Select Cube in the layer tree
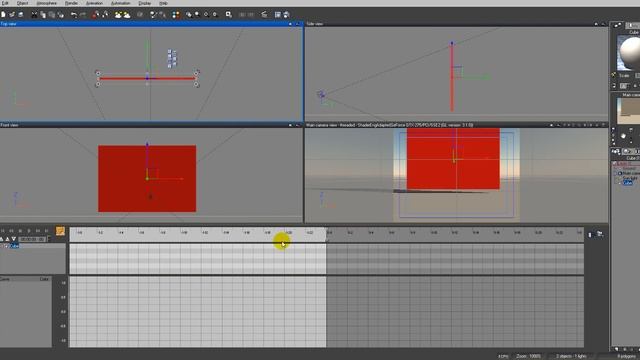This screenshot has height=360, width=640. click(x=628, y=182)
